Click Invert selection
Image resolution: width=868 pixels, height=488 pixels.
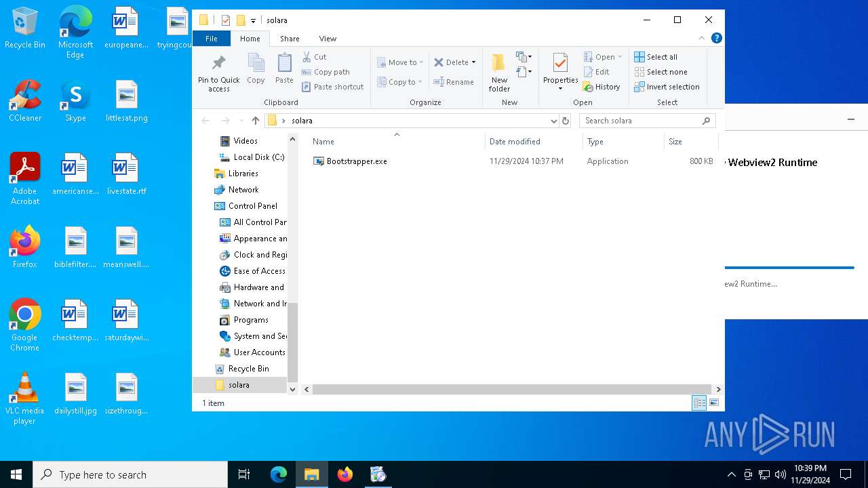[667, 87]
